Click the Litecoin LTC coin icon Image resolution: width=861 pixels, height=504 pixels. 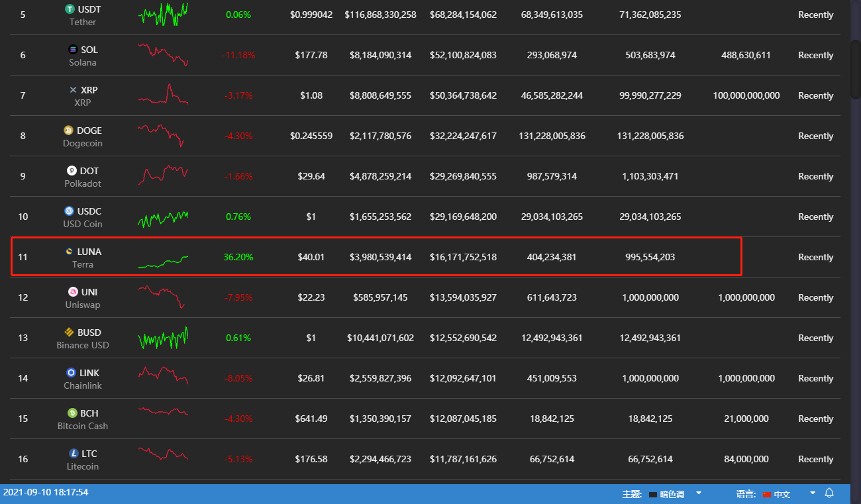tap(74, 454)
